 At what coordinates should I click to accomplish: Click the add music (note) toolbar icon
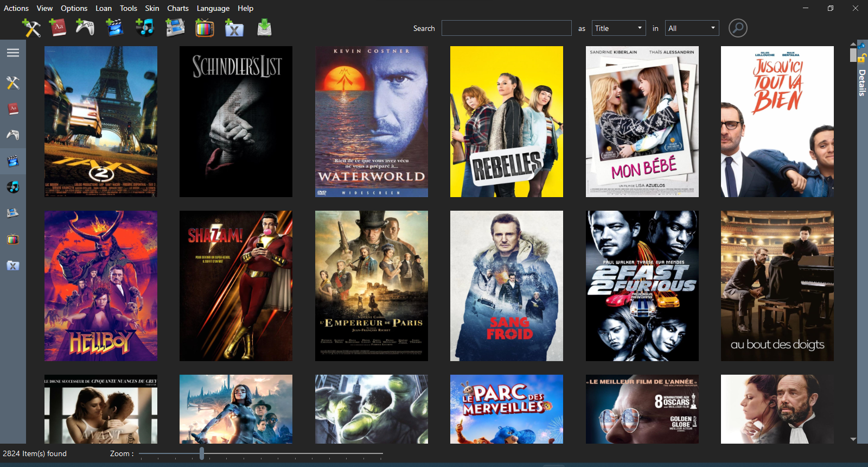(144, 28)
